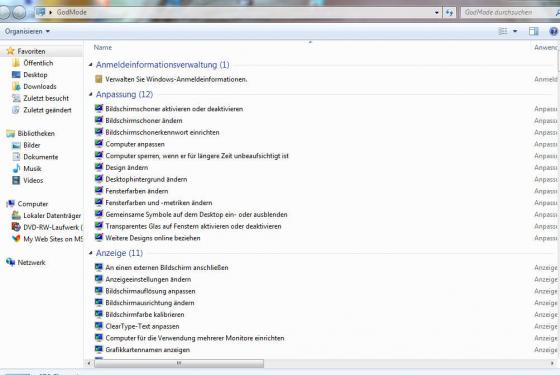Collapse the Anmeldeinformationsverwaltung group

tap(90, 65)
